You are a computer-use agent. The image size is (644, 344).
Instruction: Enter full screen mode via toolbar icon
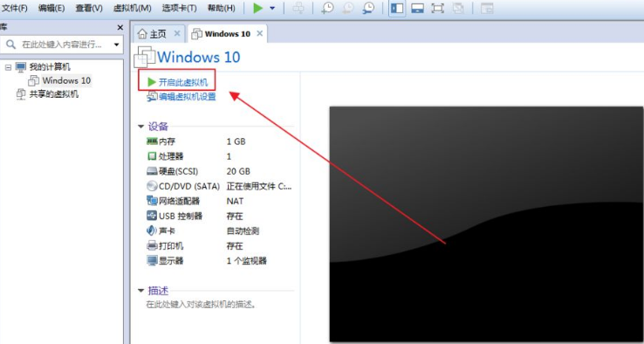pyautogui.click(x=437, y=8)
